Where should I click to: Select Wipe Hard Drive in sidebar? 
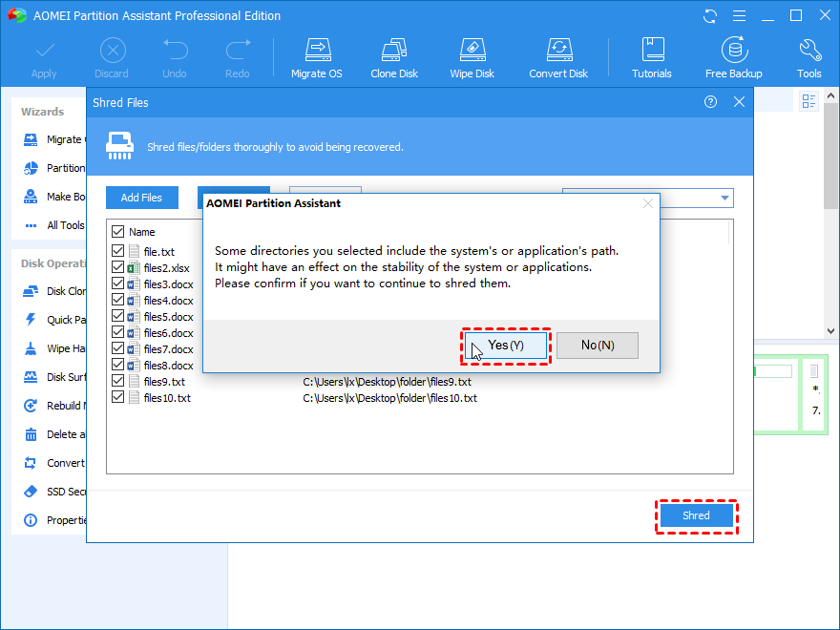[x=53, y=348]
